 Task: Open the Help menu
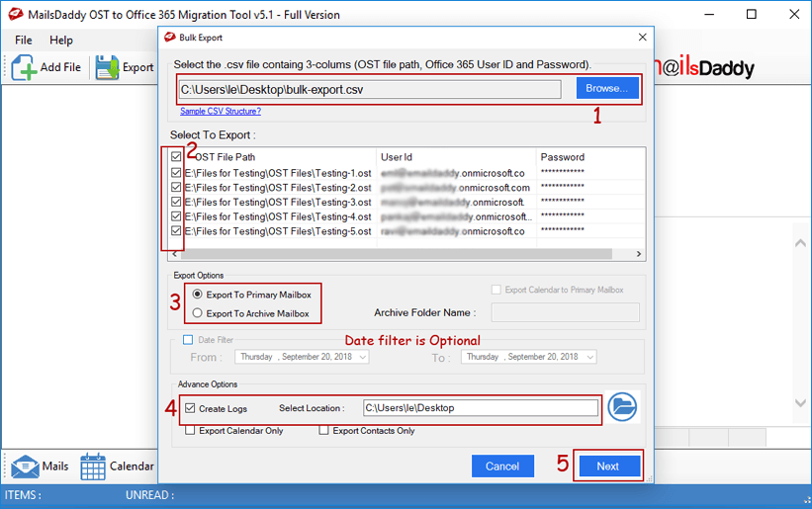[x=61, y=40]
